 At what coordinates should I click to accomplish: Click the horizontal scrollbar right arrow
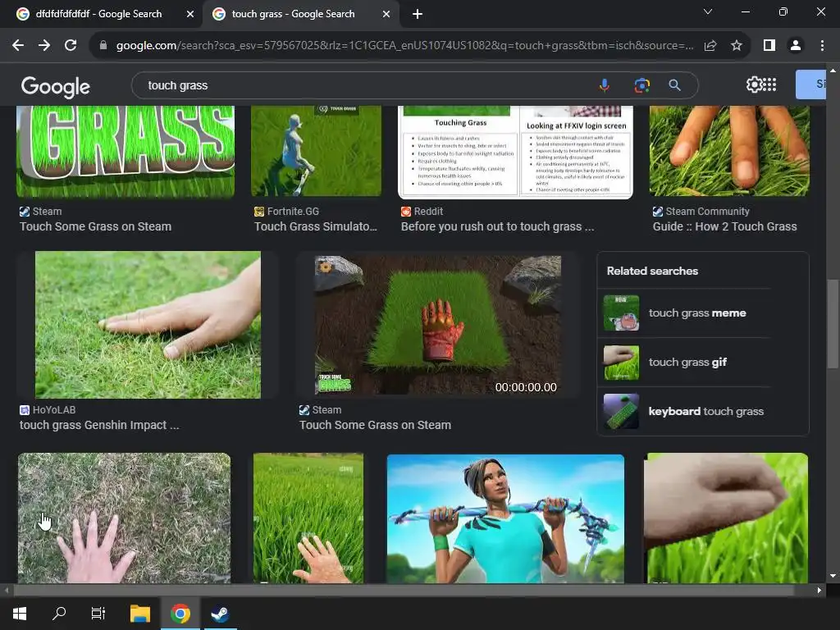click(x=819, y=591)
